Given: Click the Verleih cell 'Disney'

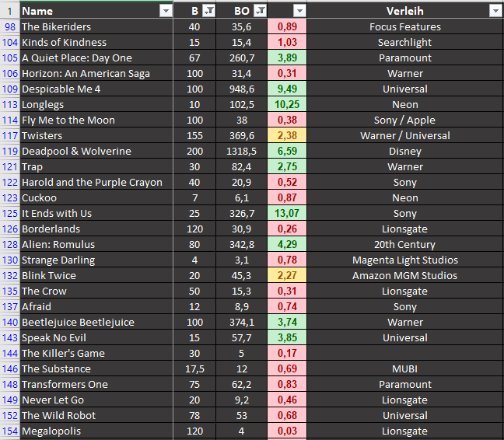Looking at the screenshot, I should click(x=405, y=151).
